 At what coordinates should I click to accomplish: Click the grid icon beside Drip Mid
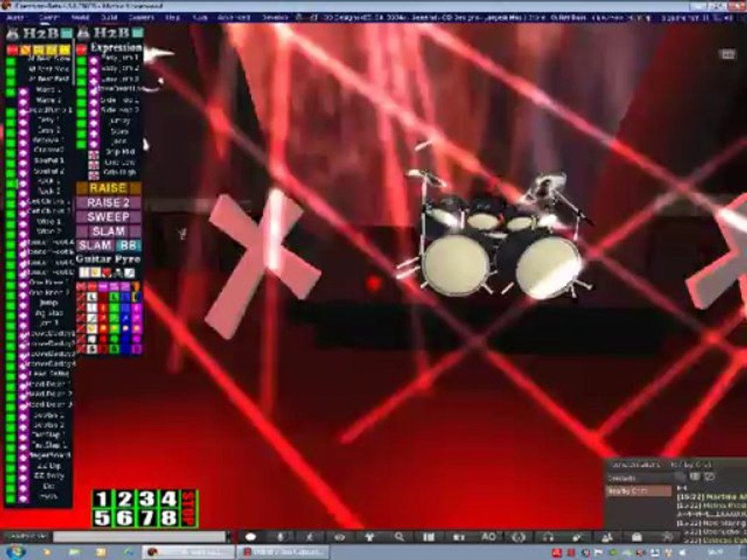(94, 154)
